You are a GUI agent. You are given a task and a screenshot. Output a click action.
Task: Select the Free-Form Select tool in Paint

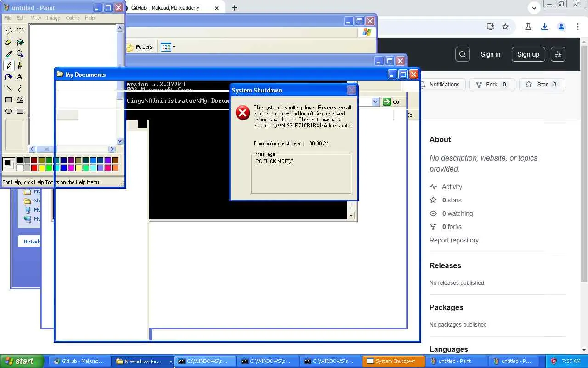9,31
